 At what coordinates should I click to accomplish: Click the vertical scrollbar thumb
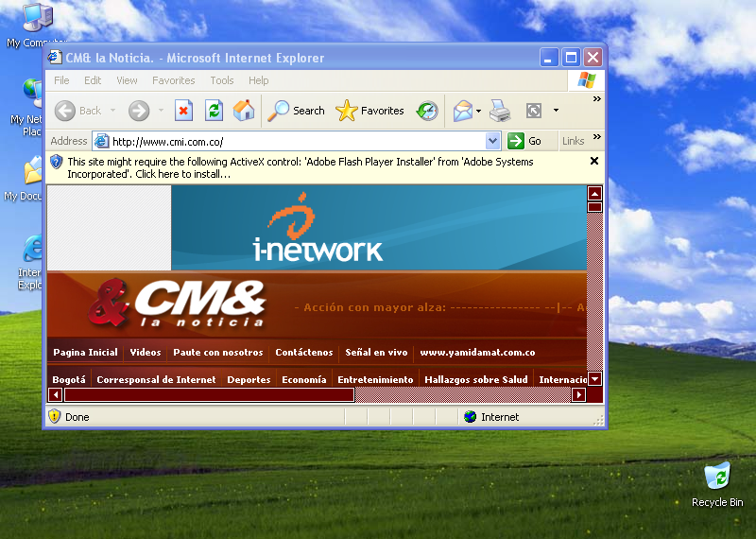(x=595, y=207)
